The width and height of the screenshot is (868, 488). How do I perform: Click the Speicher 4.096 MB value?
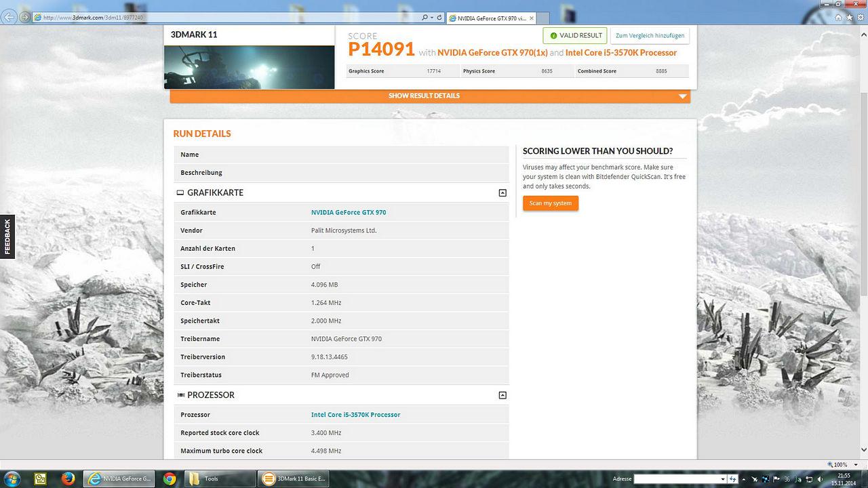coord(324,285)
